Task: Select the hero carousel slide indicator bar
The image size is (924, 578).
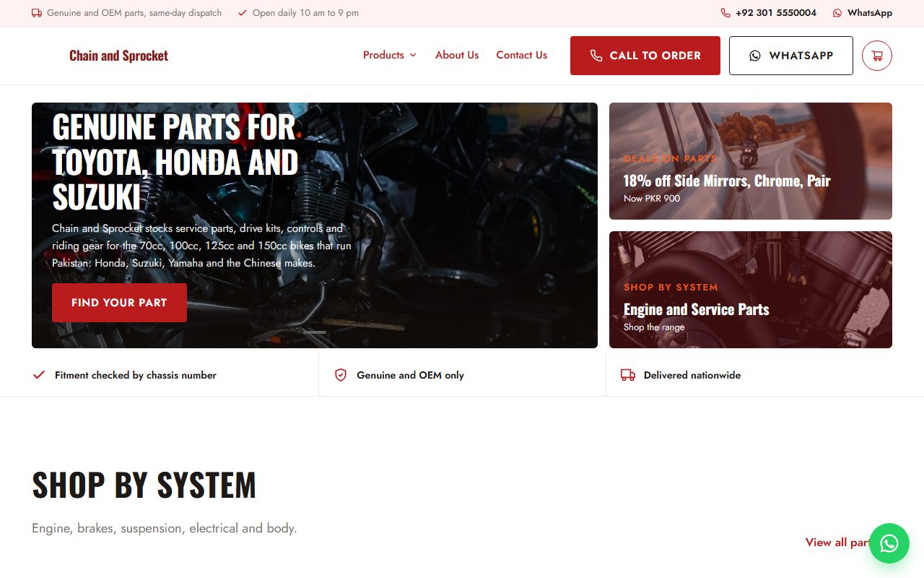Action: click(315, 332)
